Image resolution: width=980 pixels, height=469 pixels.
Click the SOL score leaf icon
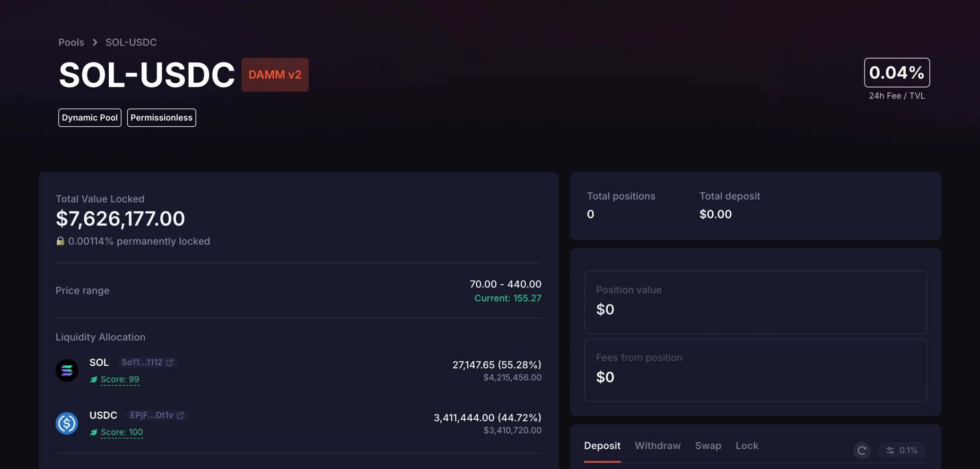(x=94, y=379)
